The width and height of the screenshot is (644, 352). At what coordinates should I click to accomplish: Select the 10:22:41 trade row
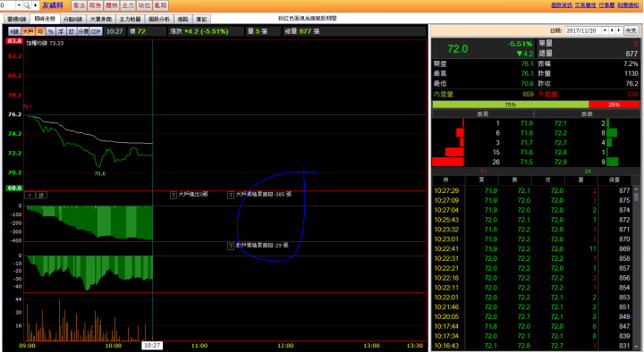(532, 249)
